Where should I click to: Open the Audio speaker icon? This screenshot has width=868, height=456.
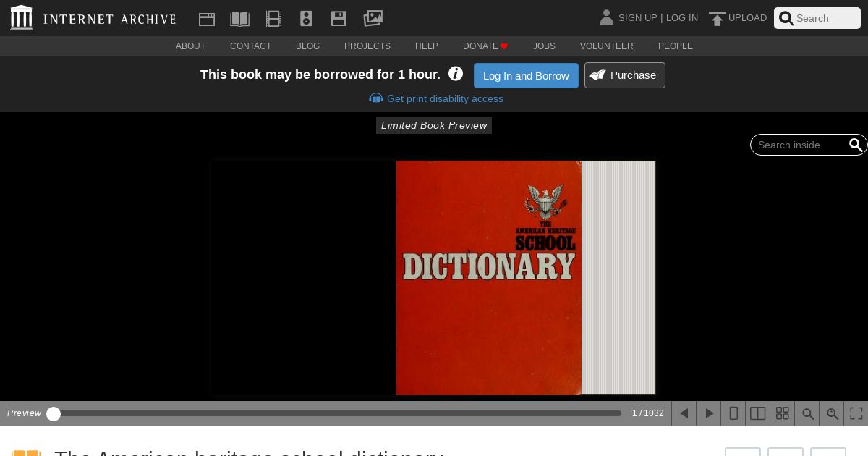click(306, 19)
